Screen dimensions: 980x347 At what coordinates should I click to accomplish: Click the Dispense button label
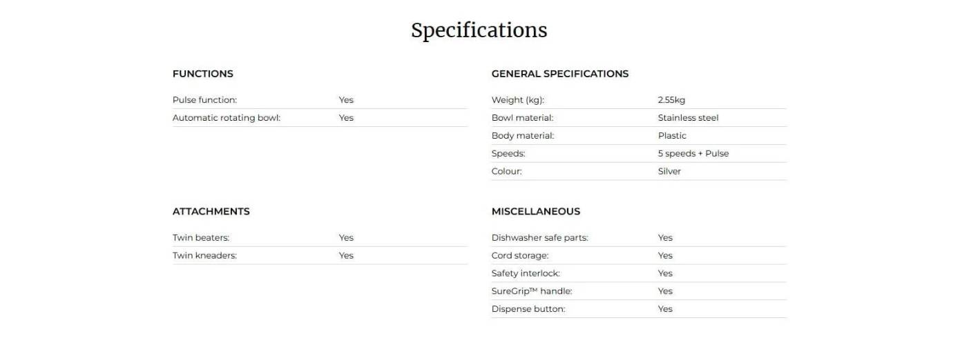[528, 310]
